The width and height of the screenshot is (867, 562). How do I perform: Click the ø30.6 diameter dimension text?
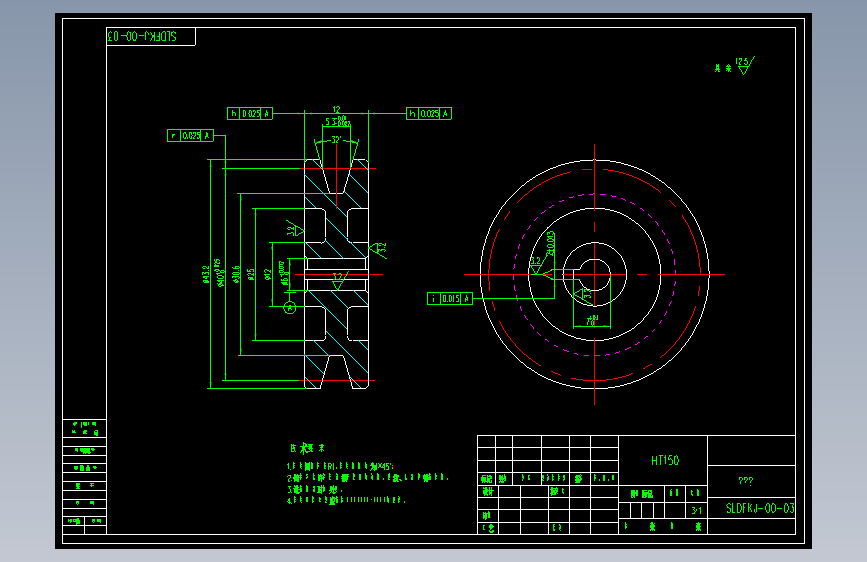(x=236, y=274)
